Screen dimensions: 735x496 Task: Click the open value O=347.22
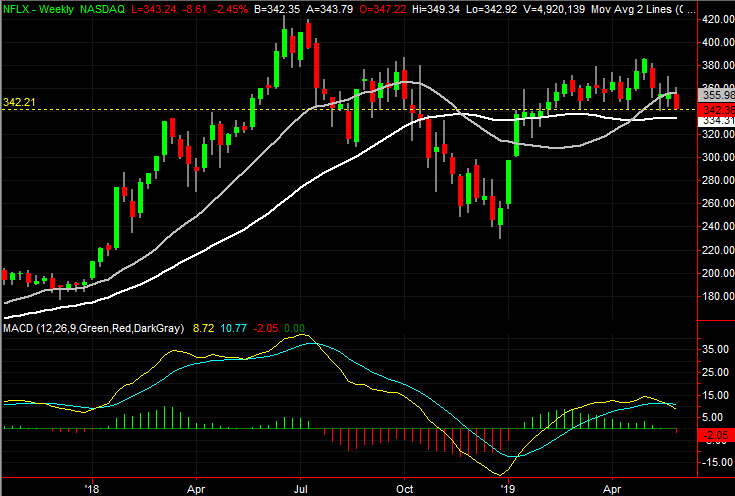point(382,9)
